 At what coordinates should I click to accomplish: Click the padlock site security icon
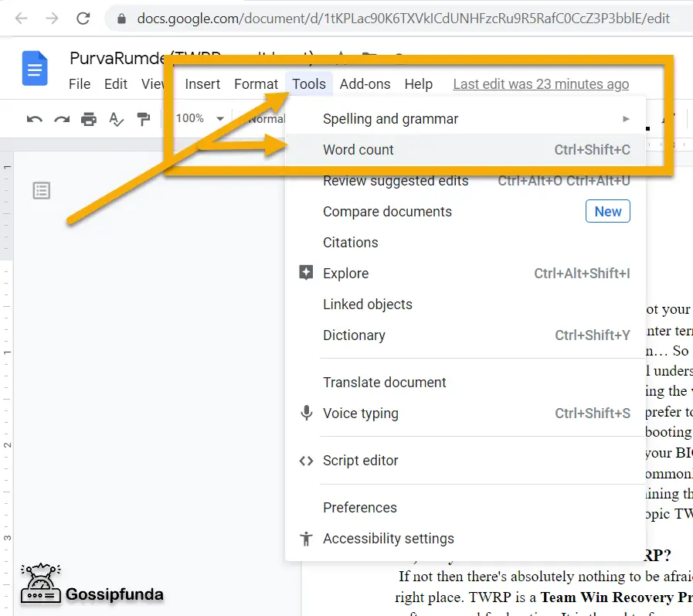(121, 19)
